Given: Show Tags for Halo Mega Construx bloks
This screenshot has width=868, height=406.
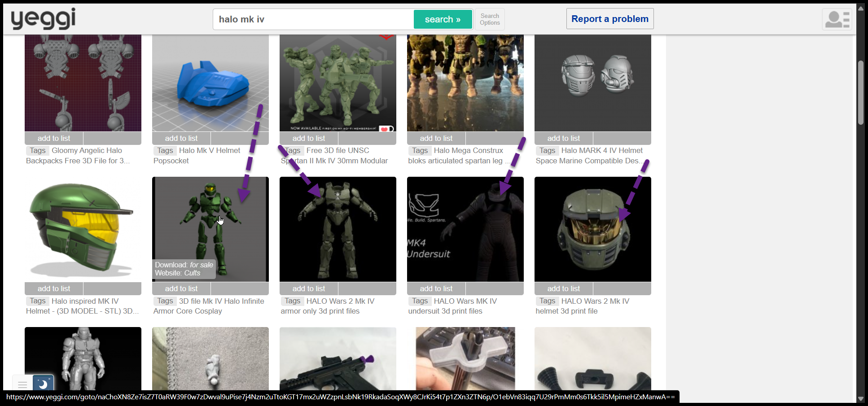Looking at the screenshot, I should tap(420, 151).
